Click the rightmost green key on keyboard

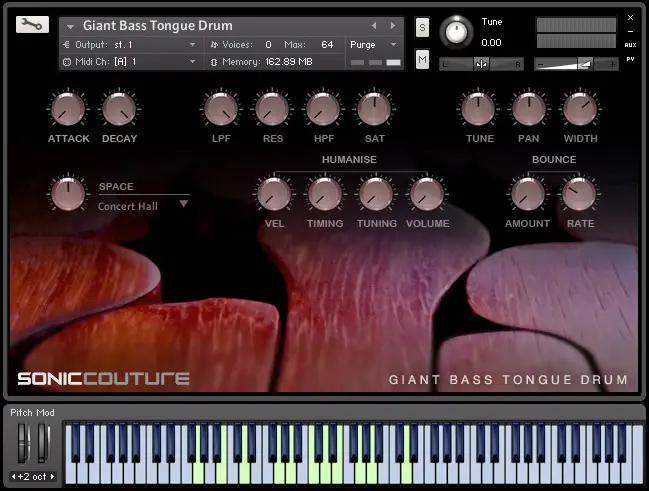(406, 472)
